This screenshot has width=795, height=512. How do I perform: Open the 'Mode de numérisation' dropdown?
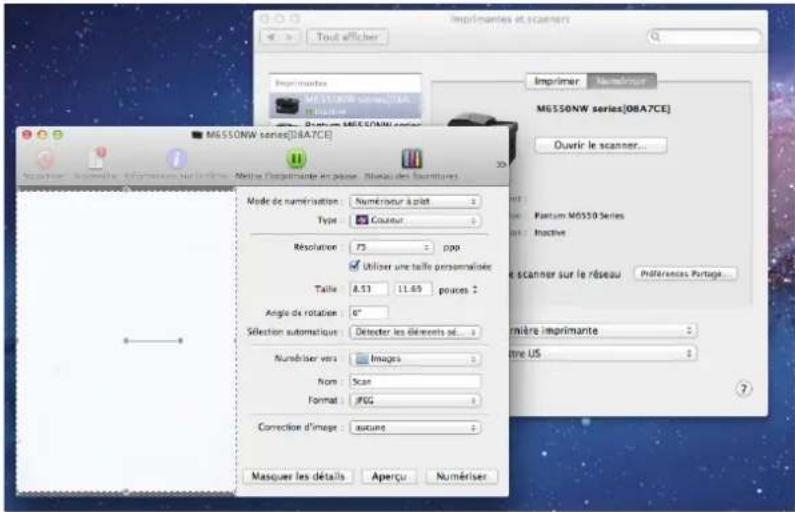(415, 201)
